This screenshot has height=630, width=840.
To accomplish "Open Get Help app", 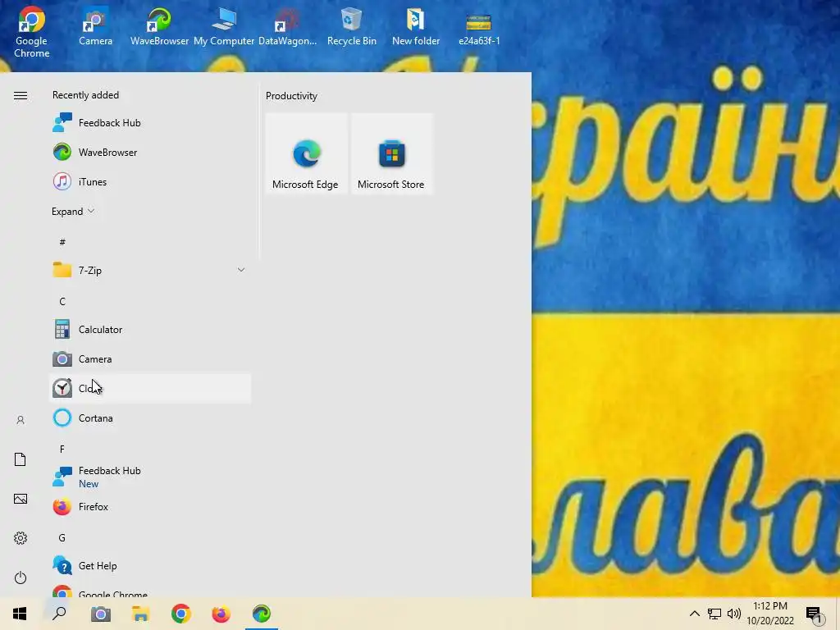I will coord(150,566).
